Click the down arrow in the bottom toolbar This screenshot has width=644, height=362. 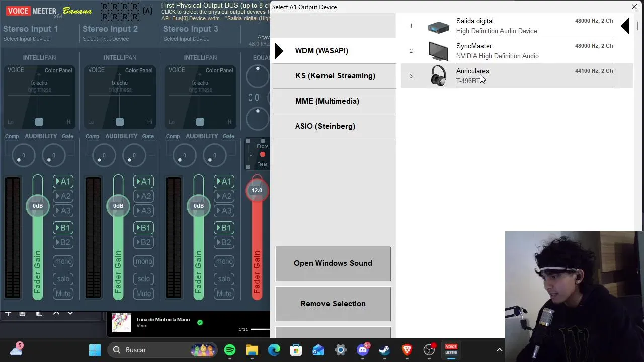(70, 313)
